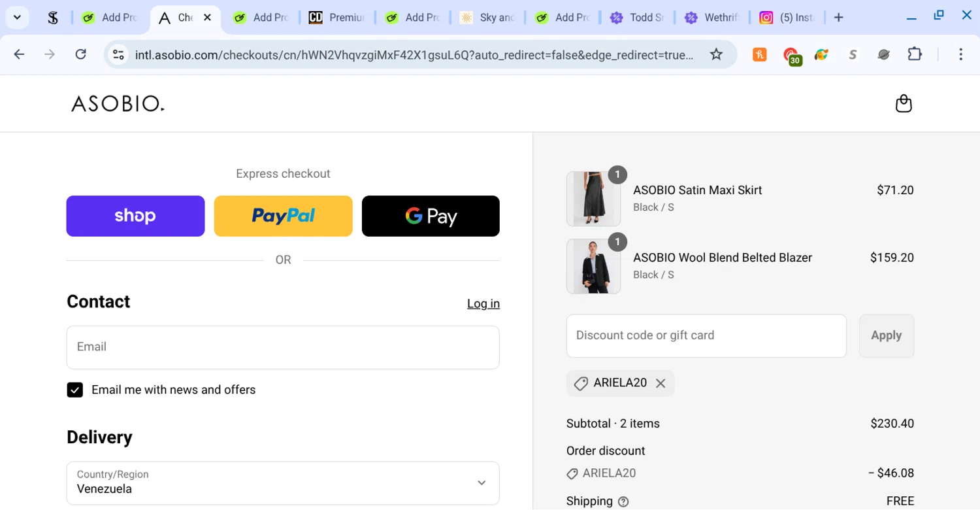Screen dimensions: 980x510
Task: Click the Apply discount button
Action: [x=886, y=335]
